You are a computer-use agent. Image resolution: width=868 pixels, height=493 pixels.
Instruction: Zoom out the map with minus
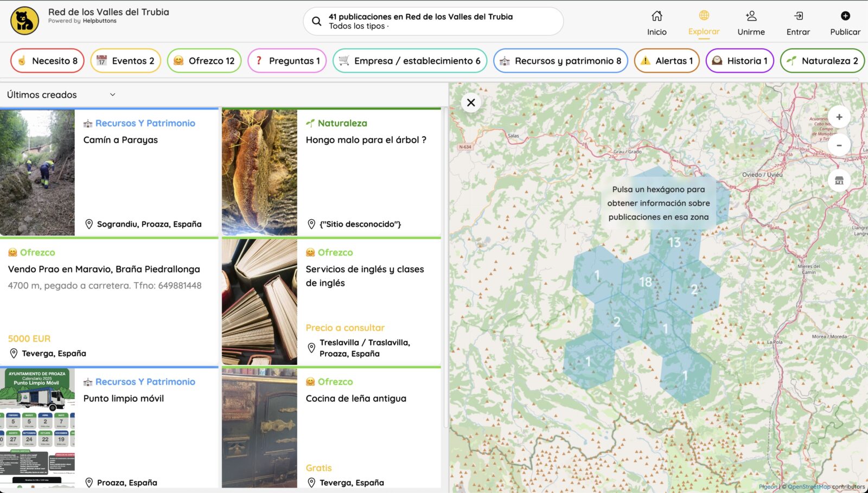tap(839, 145)
